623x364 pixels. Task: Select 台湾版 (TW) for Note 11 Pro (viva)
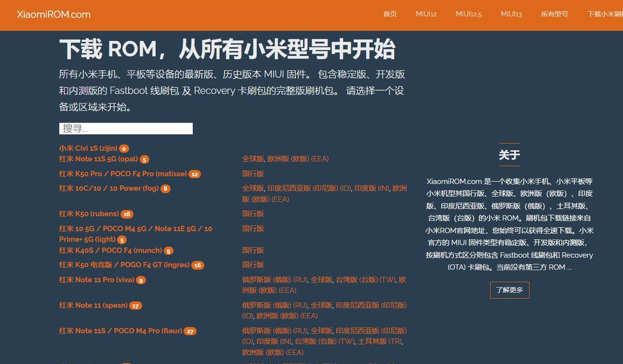point(366,280)
